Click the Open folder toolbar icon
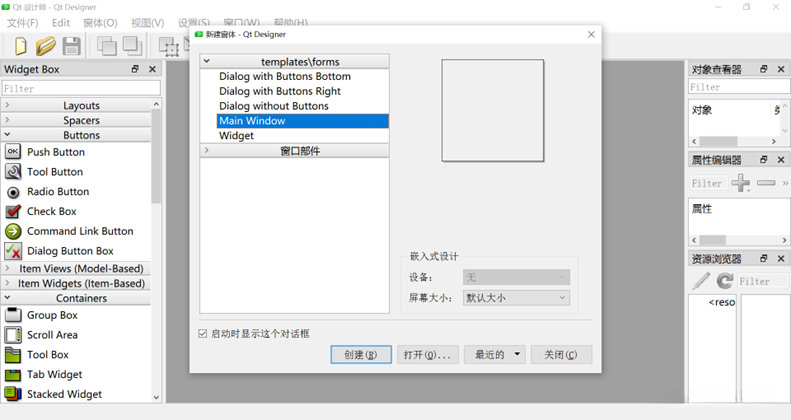This screenshot has width=791, height=420. tap(45, 46)
